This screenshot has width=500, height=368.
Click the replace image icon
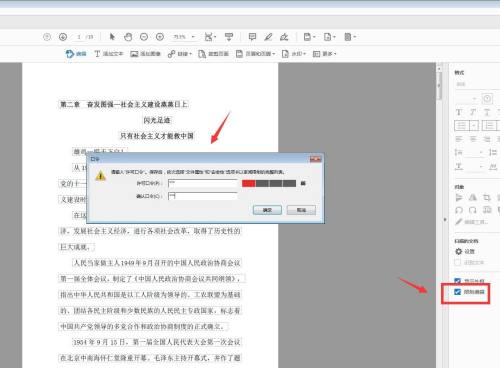tap(487, 210)
